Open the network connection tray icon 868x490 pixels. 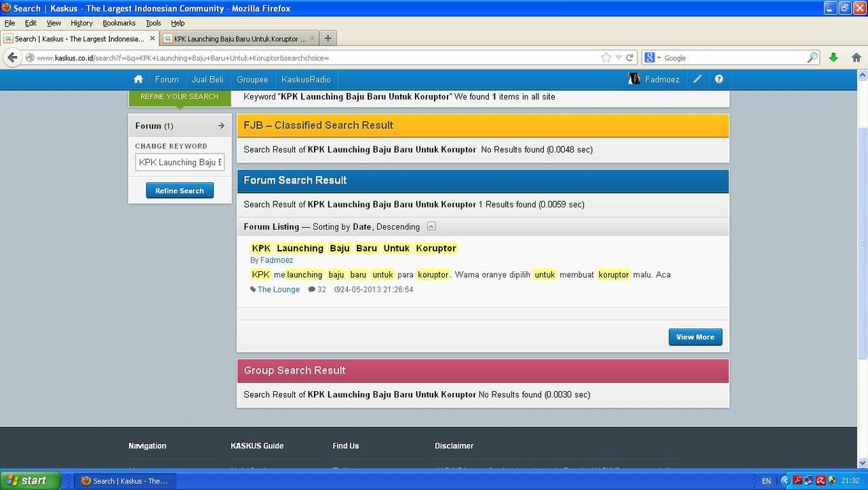809,481
